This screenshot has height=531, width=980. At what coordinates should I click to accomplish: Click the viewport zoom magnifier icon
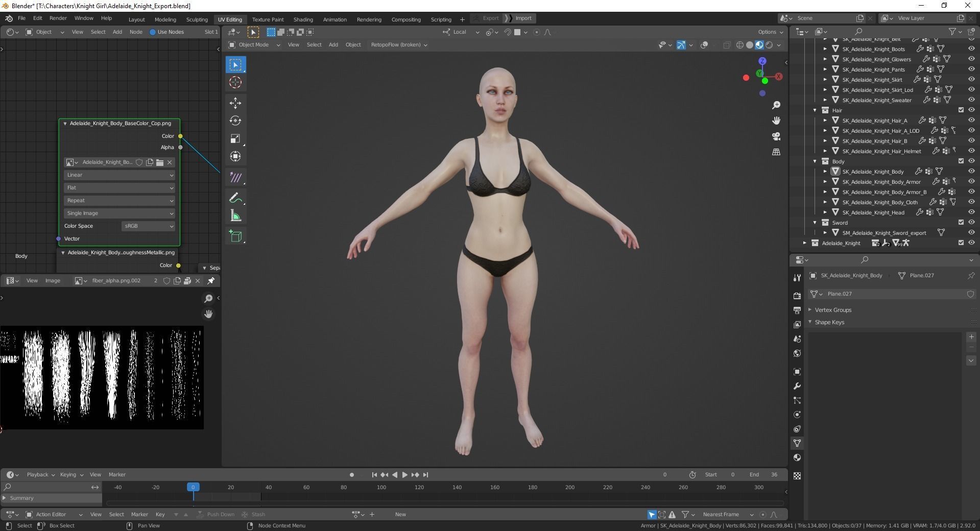776,105
